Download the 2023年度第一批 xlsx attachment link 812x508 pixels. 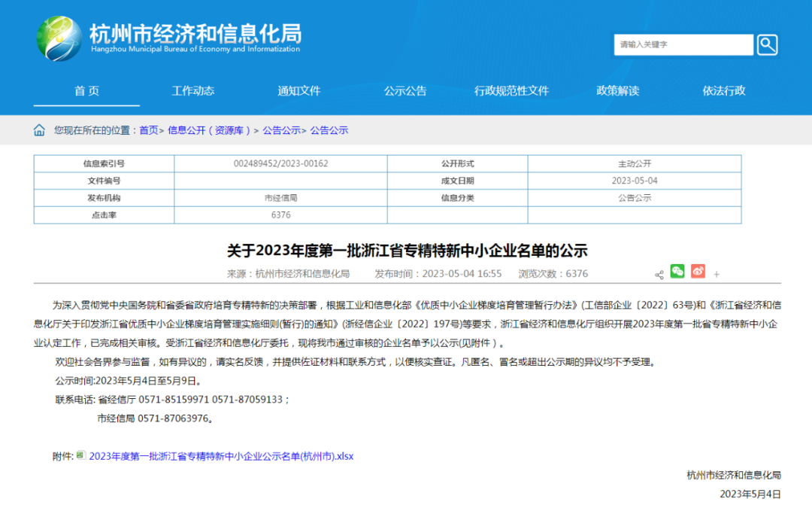point(221,456)
